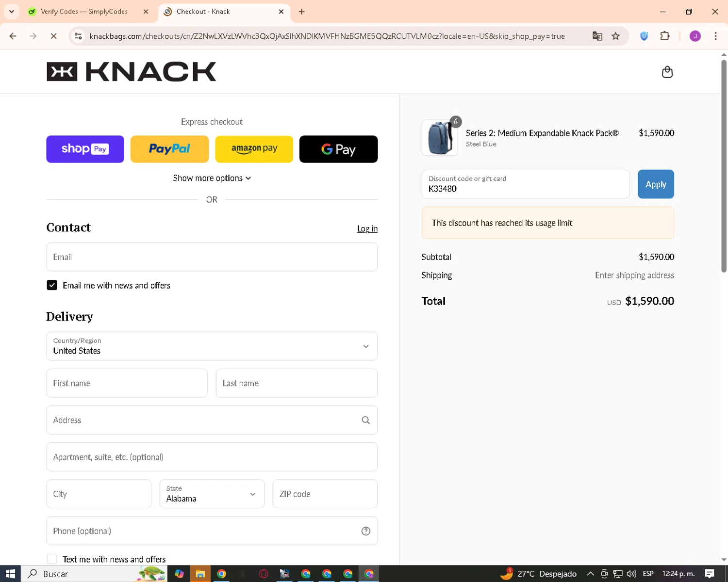Click the Series 2: Medium Expandable Knack Pack title

[x=542, y=133]
